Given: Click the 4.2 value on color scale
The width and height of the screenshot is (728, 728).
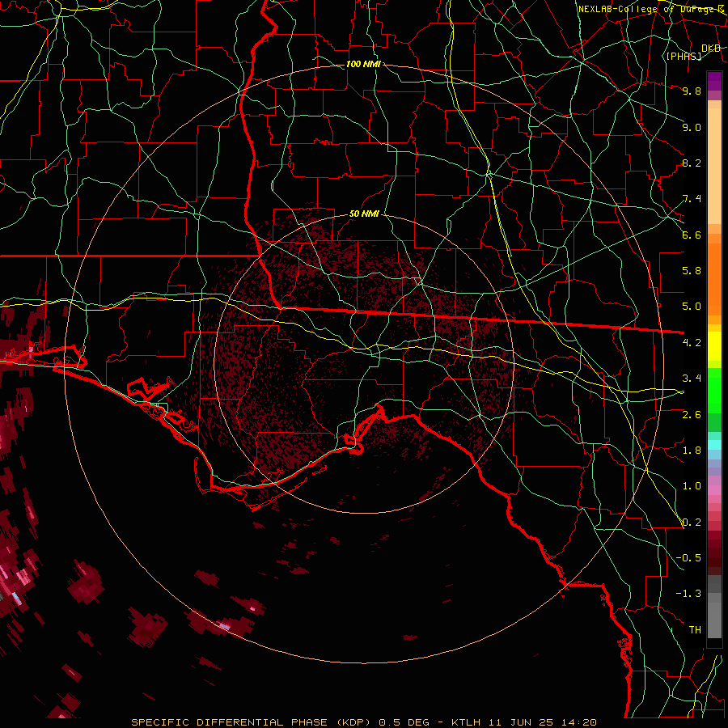Looking at the screenshot, I should (692, 343).
